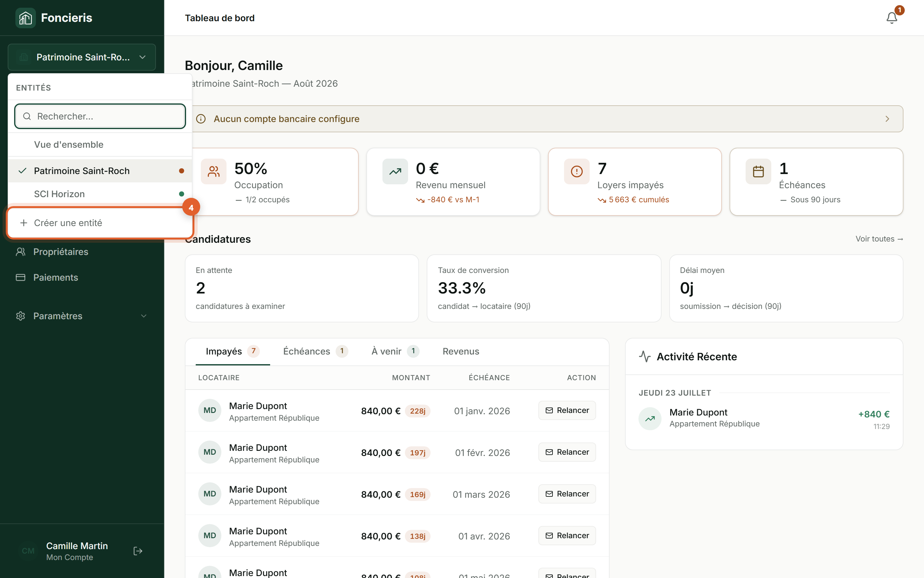Open the Délai moyen card
This screenshot has width=924, height=578.
(x=786, y=288)
